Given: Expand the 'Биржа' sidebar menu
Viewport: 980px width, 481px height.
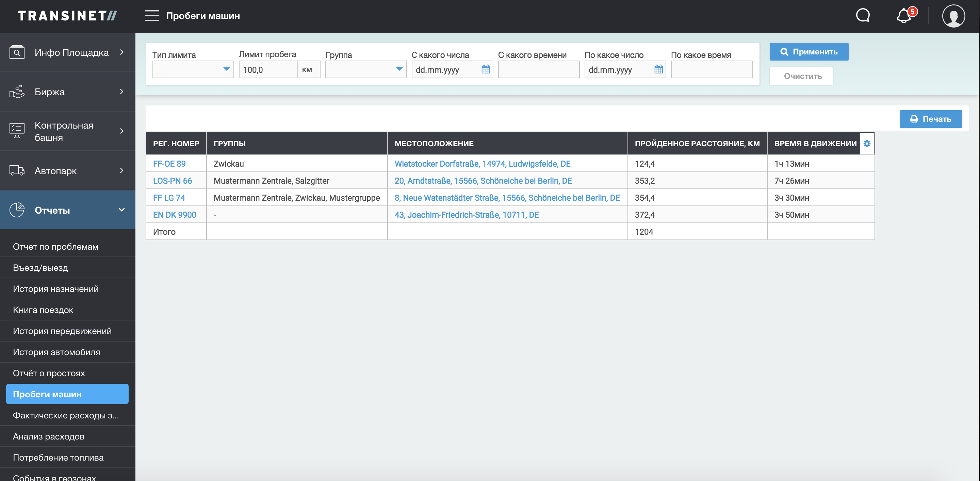Looking at the screenshot, I should click(68, 92).
